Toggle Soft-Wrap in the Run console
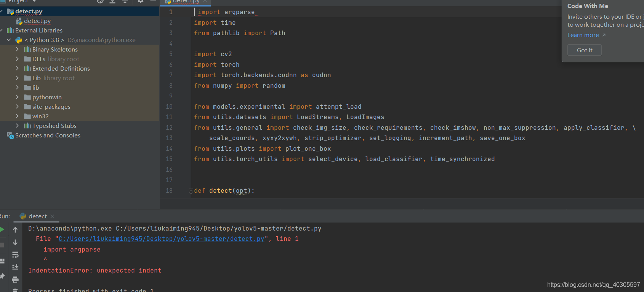The width and height of the screenshot is (644, 292). [15, 255]
